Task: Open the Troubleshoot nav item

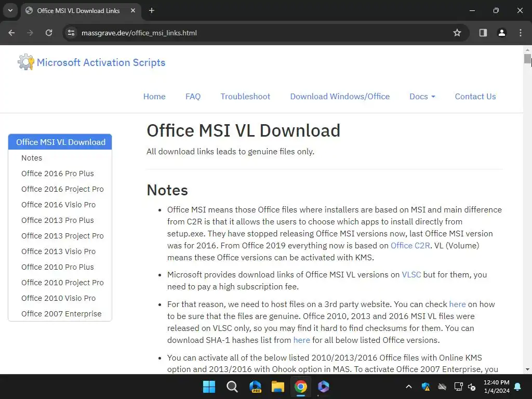Action: point(245,96)
